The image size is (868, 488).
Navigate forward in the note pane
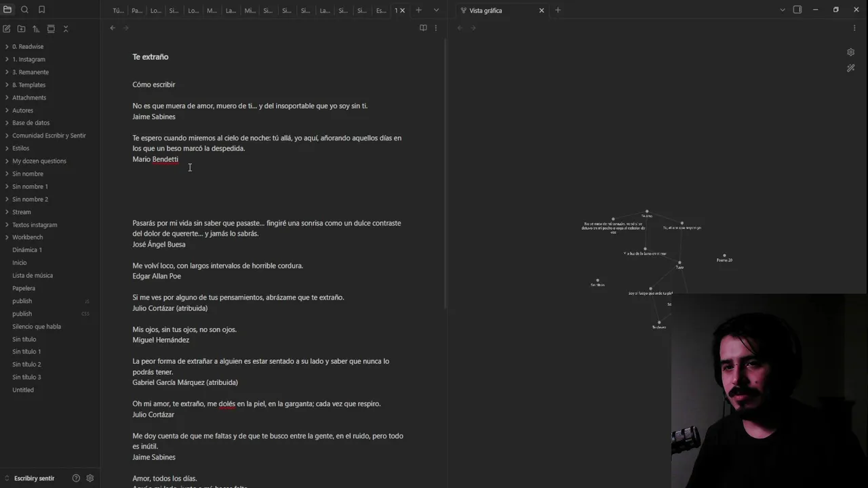126,28
